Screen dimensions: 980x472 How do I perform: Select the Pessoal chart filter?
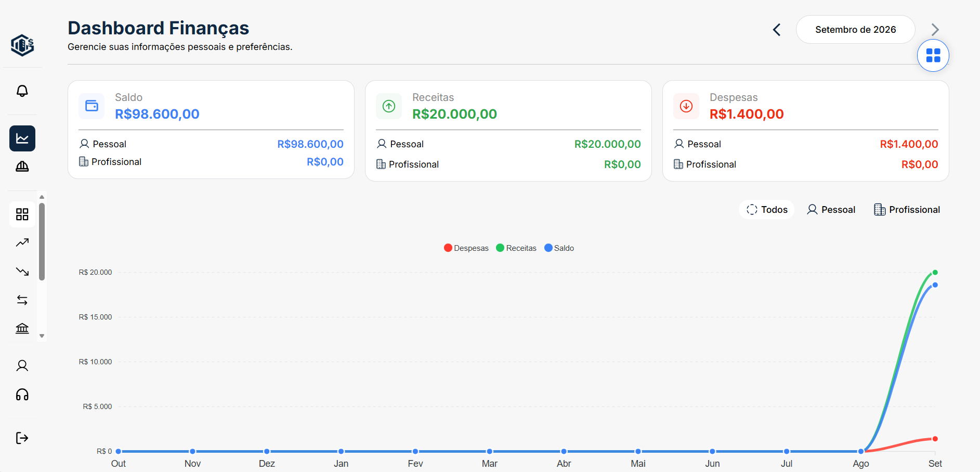tap(831, 210)
